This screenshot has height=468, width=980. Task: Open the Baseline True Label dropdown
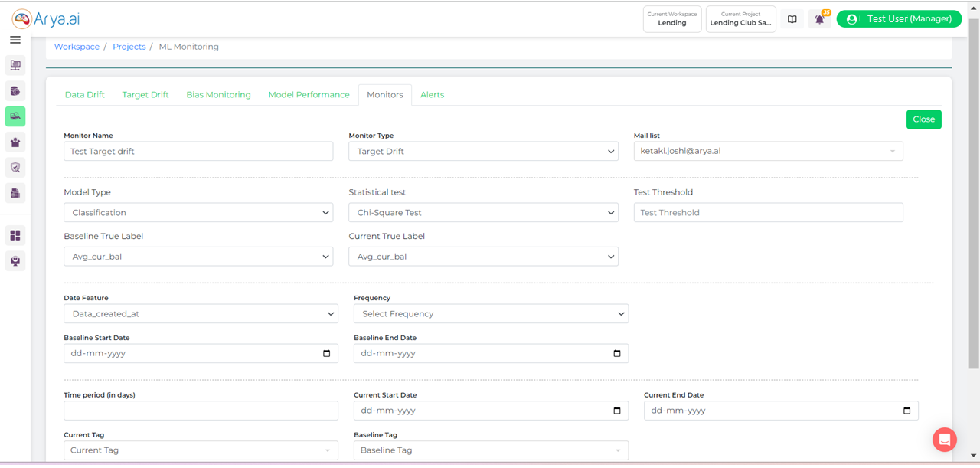198,257
